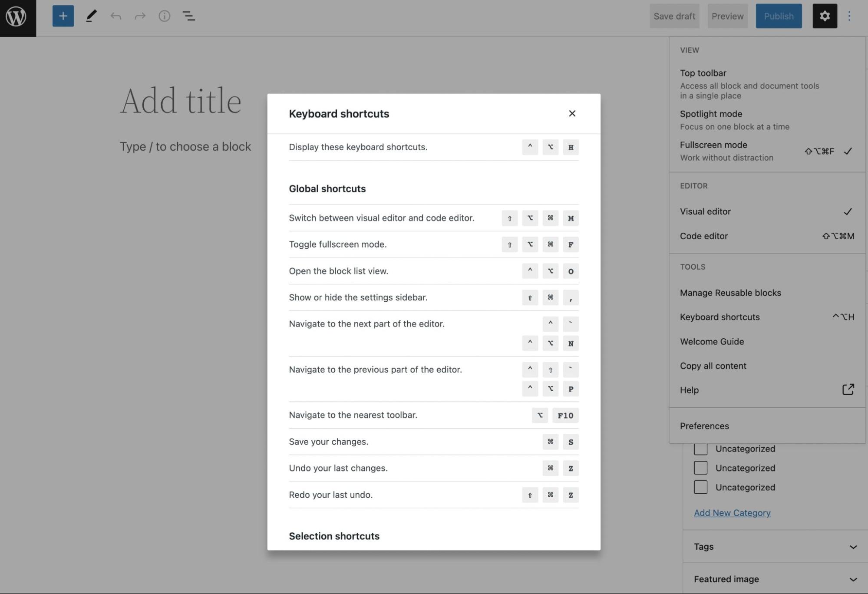Click the Undo arrow icon
The height and width of the screenshot is (594, 868).
coord(116,16)
